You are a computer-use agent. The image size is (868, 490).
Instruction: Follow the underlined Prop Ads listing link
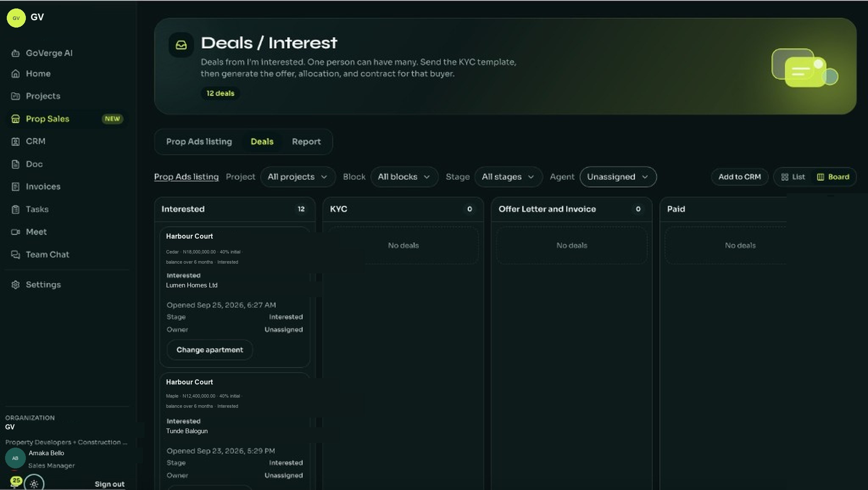pos(186,177)
